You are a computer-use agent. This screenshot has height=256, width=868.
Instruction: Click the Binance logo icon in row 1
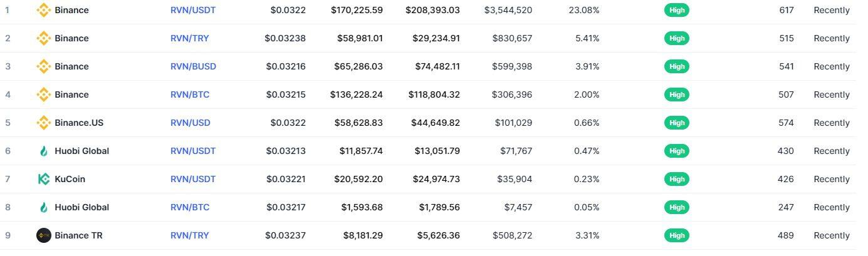click(43, 10)
